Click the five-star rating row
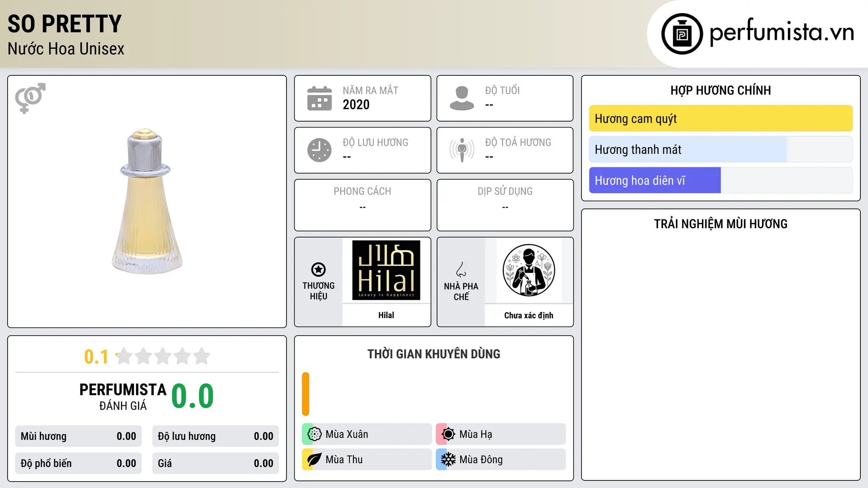 click(163, 356)
